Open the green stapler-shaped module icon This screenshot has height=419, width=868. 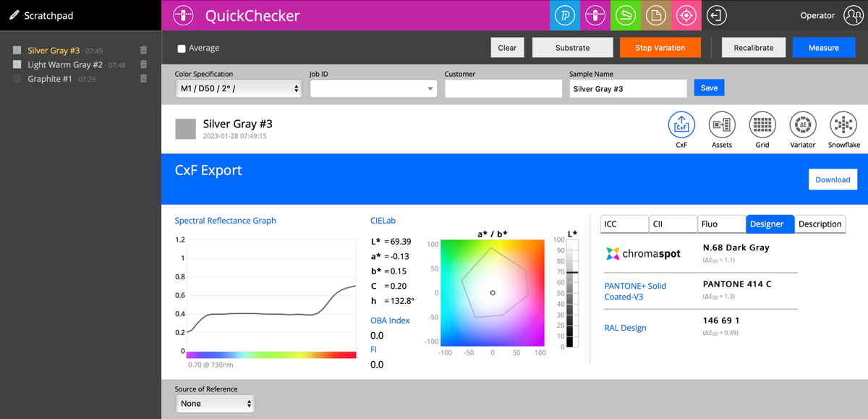click(625, 15)
